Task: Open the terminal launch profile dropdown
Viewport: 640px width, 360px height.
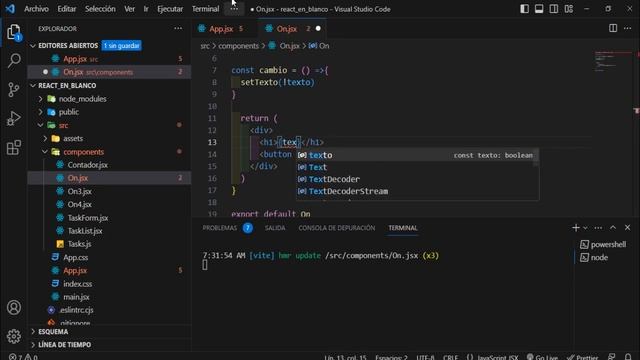Action: (585, 228)
